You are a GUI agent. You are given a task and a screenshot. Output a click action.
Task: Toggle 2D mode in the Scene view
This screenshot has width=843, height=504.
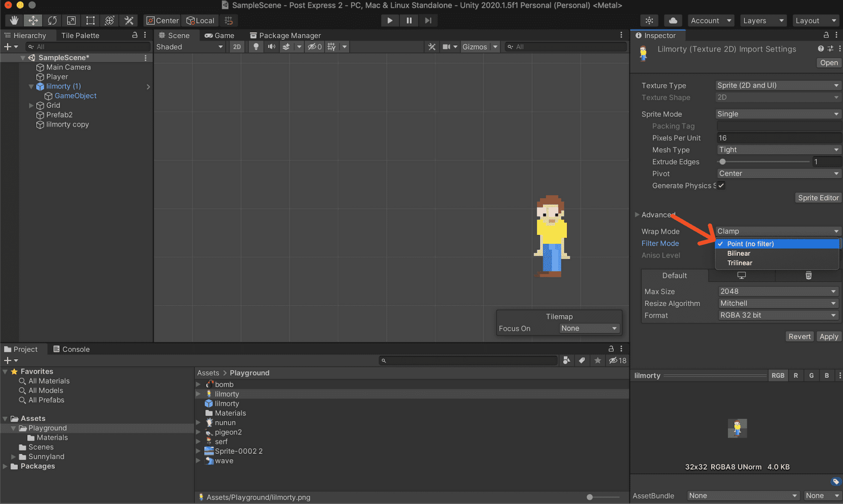point(237,46)
